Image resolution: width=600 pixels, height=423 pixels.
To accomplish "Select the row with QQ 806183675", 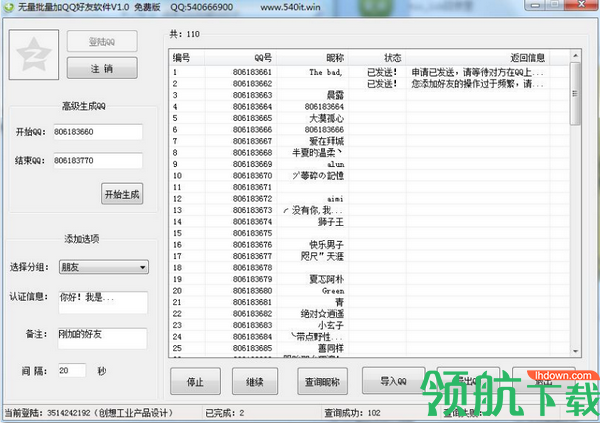I will tap(369, 233).
